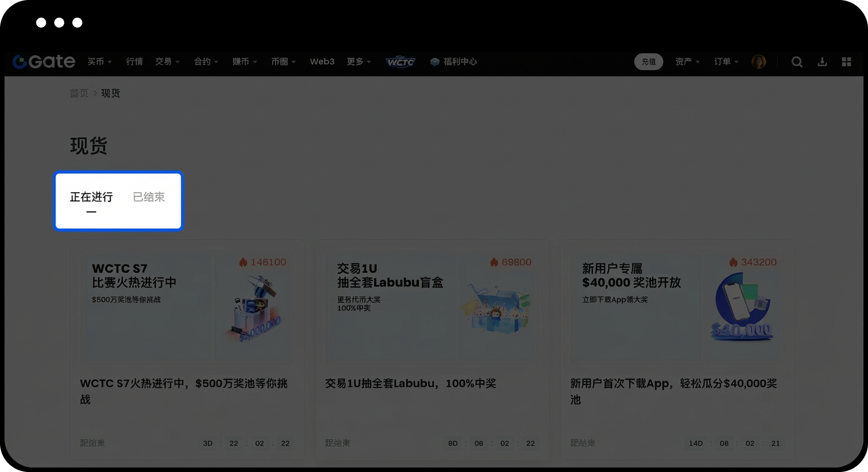The image size is (868, 472).
Task: Open the 首页 breadcrumb link
Action: click(x=79, y=93)
